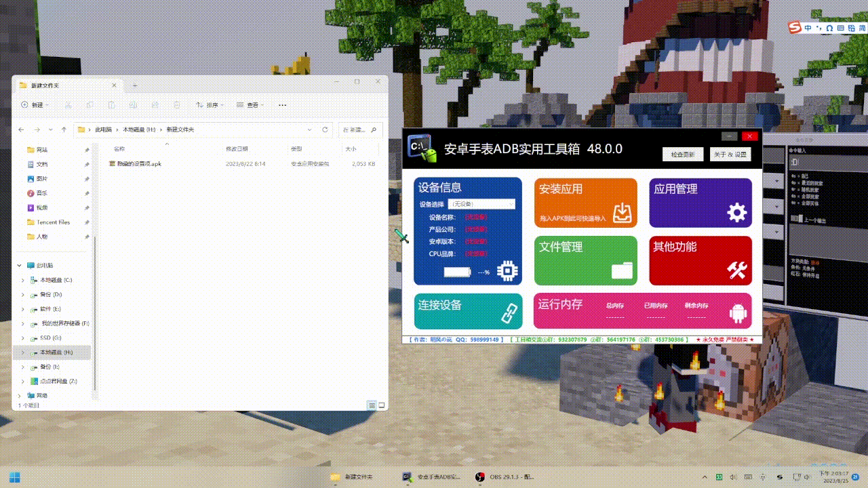Click the battery level indicator bar
Image resolution: width=868 pixels, height=488 pixels.
point(457,272)
